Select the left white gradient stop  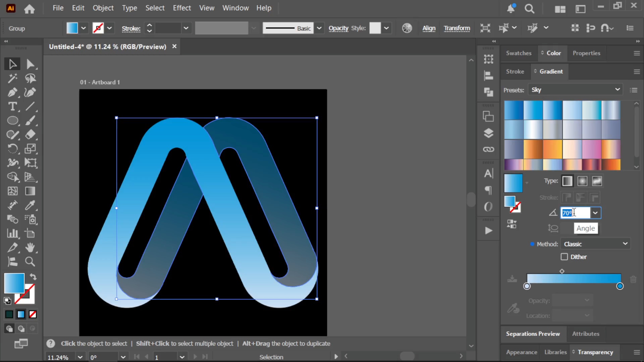pyautogui.click(x=527, y=286)
